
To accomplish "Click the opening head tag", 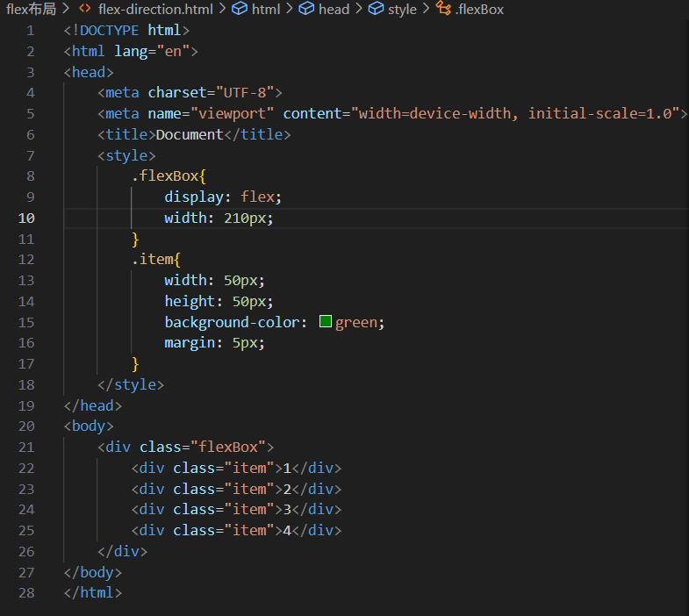I will click(x=89, y=72).
